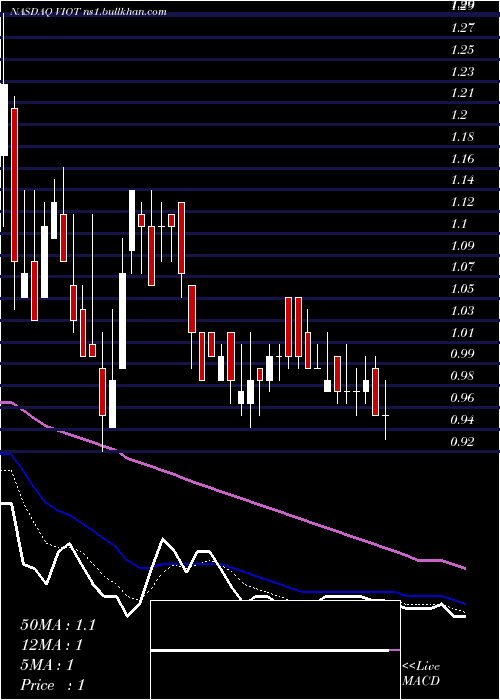The image size is (500, 700).
Task: Click the 12MA : 1 readout
Action: click(53, 645)
